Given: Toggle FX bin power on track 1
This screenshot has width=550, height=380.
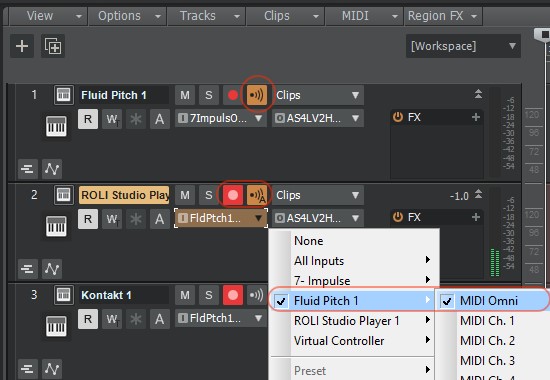Looking at the screenshot, I should point(398,117).
